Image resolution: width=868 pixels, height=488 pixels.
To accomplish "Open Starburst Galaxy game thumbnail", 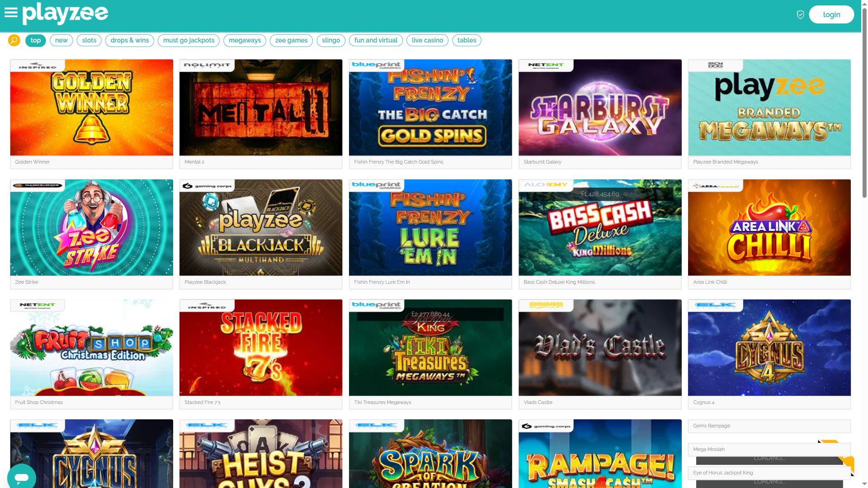I will 600,108.
